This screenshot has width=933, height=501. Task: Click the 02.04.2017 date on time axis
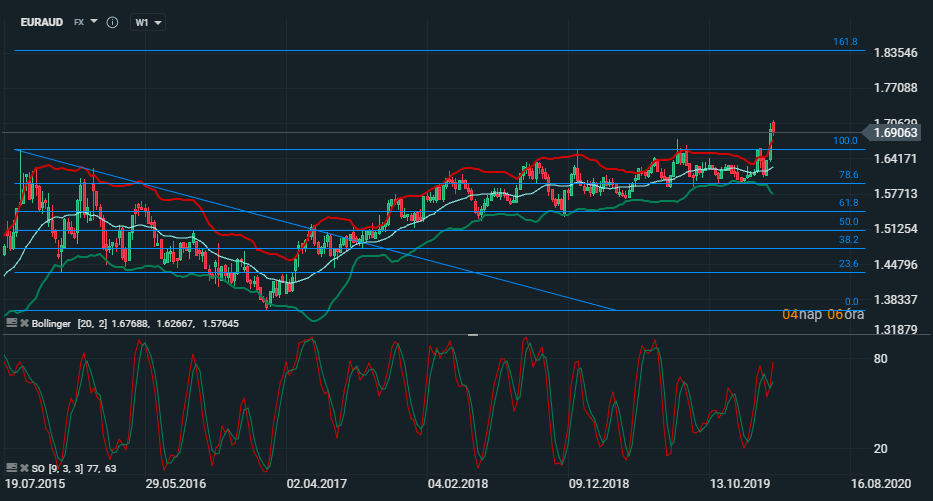316,482
